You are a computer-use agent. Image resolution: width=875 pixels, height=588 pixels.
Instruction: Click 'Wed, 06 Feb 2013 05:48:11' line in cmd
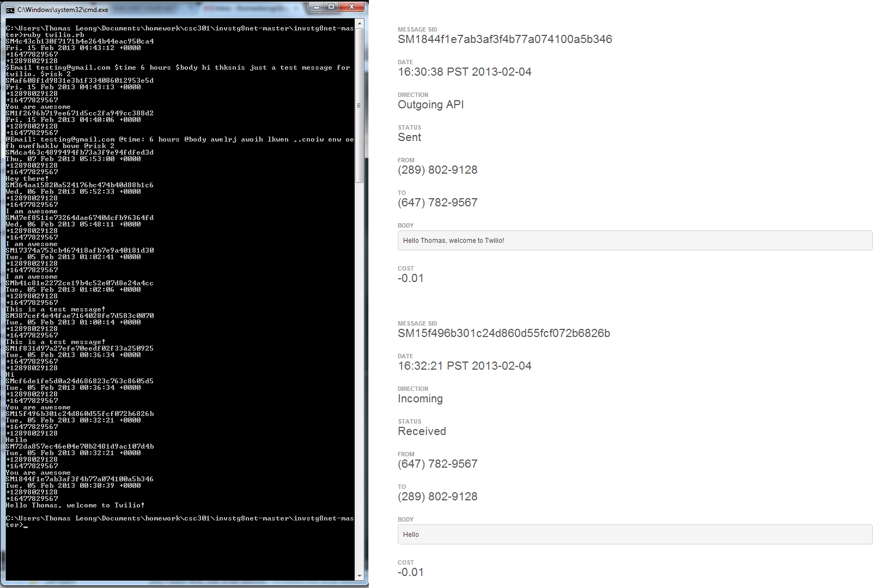(x=73, y=224)
